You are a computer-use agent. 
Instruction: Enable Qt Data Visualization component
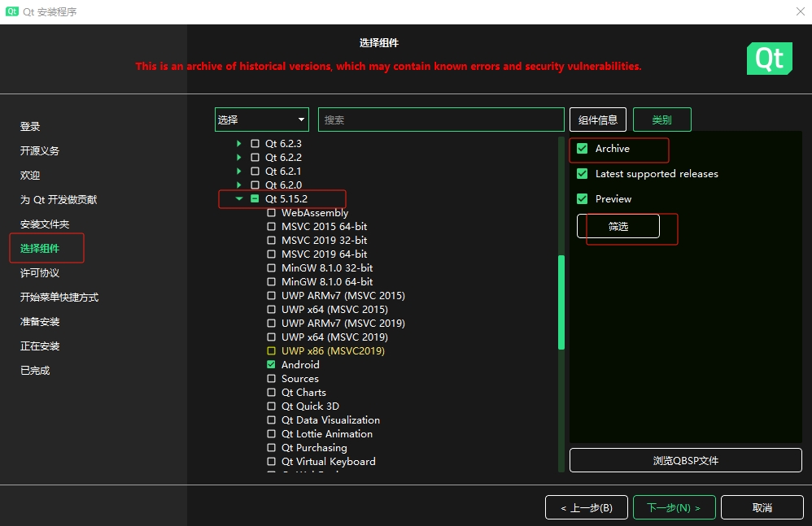tap(271, 420)
